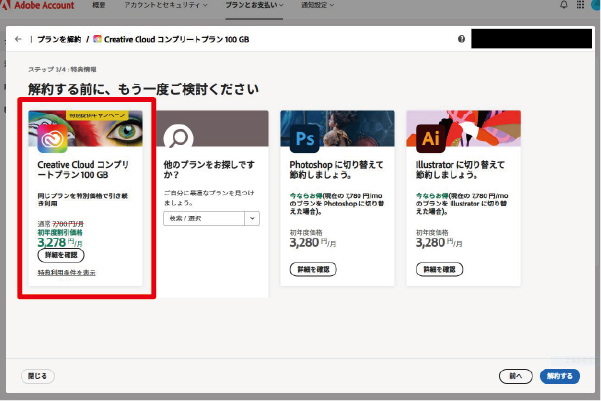Select the Illustrator card banner image
This screenshot has width=601, height=401.
(x=463, y=128)
